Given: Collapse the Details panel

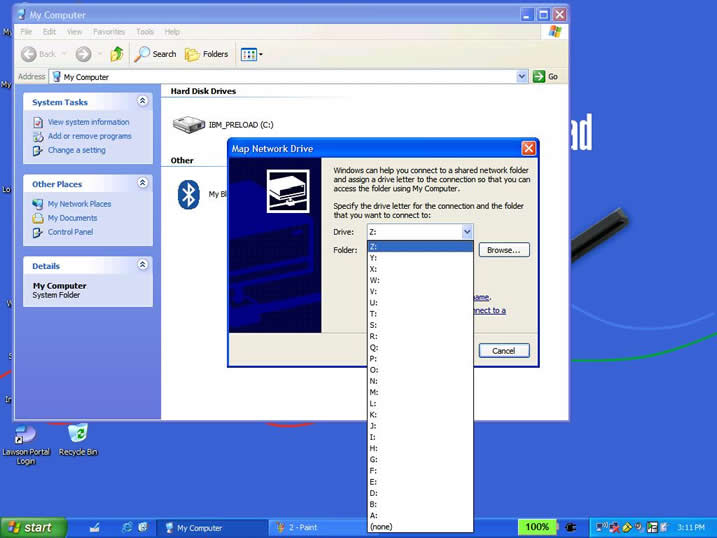Looking at the screenshot, I should (142, 265).
